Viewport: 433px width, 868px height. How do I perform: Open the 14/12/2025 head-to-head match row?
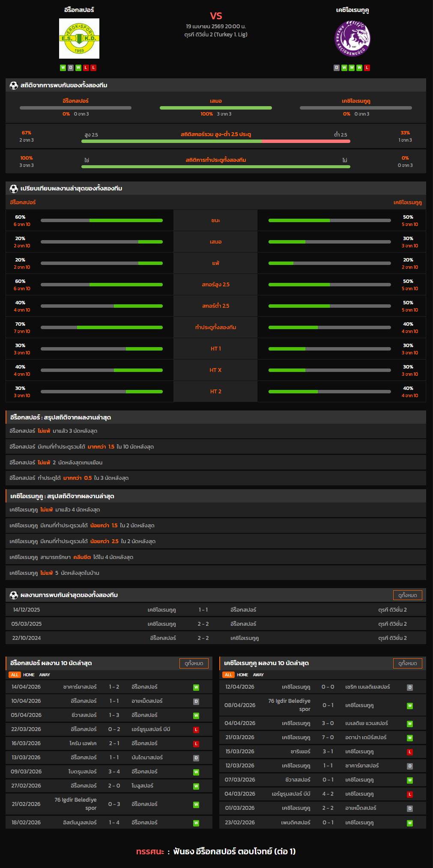[x=216, y=610]
